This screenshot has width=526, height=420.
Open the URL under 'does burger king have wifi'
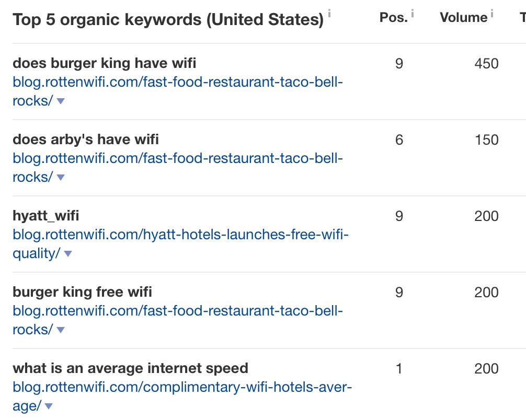pos(178,83)
